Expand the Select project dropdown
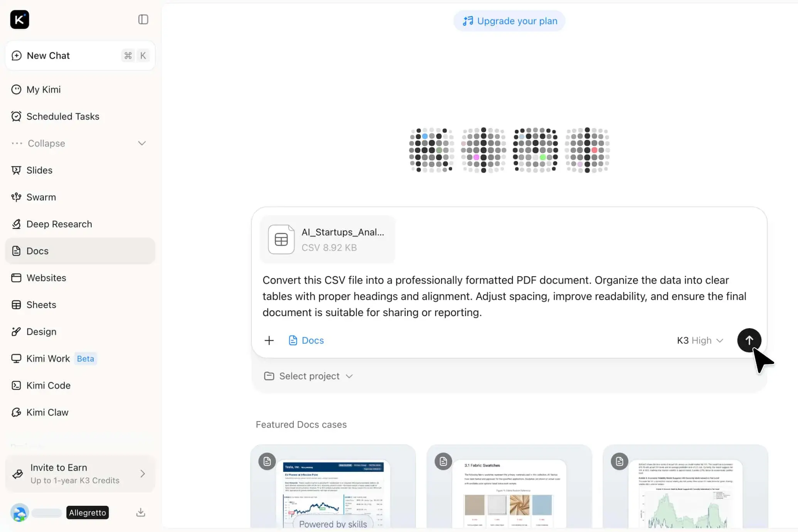 click(x=308, y=376)
